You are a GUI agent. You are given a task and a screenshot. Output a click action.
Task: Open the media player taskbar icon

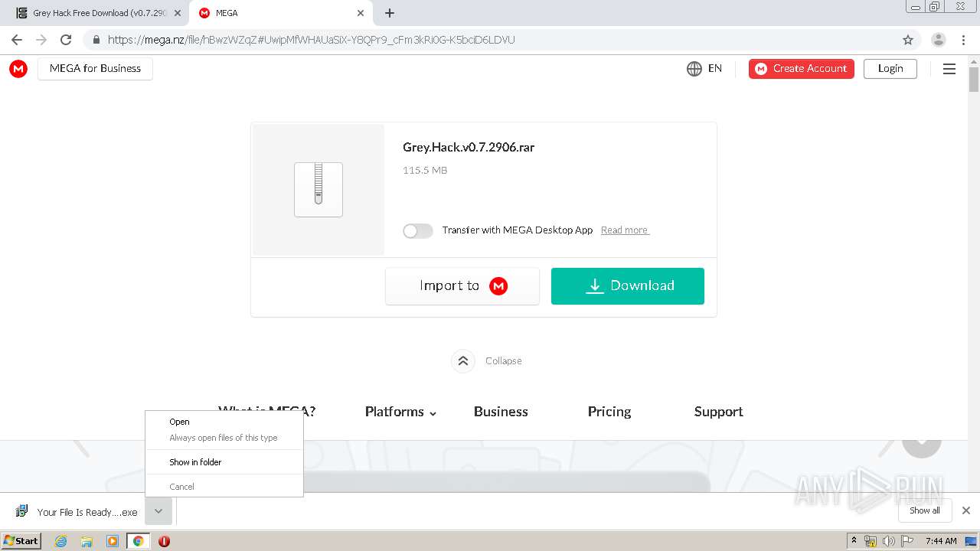pyautogui.click(x=113, y=541)
